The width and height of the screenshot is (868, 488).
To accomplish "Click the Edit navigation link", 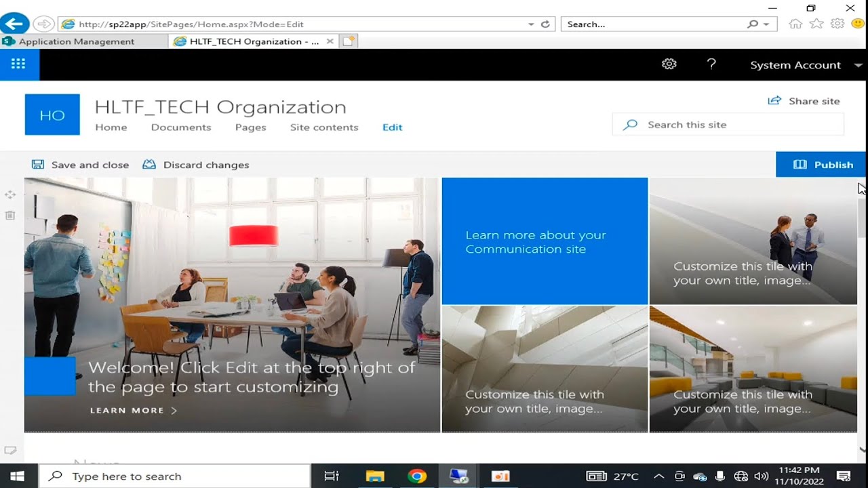I will point(392,127).
